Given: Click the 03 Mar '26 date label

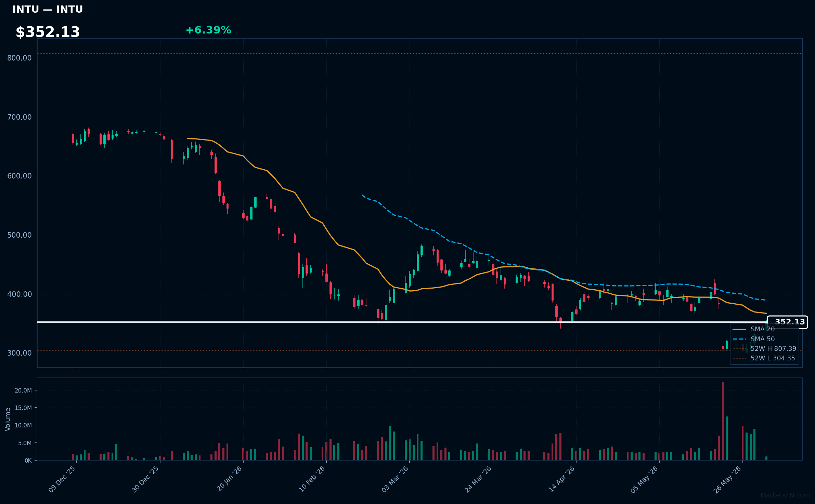Looking at the screenshot, I should click(x=395, y=479).
